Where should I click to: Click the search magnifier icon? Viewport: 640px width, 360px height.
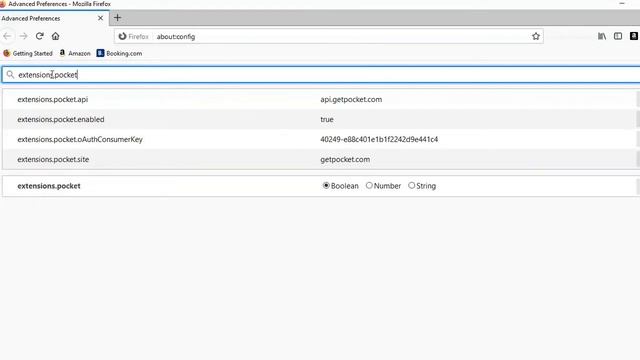(10, 75)
